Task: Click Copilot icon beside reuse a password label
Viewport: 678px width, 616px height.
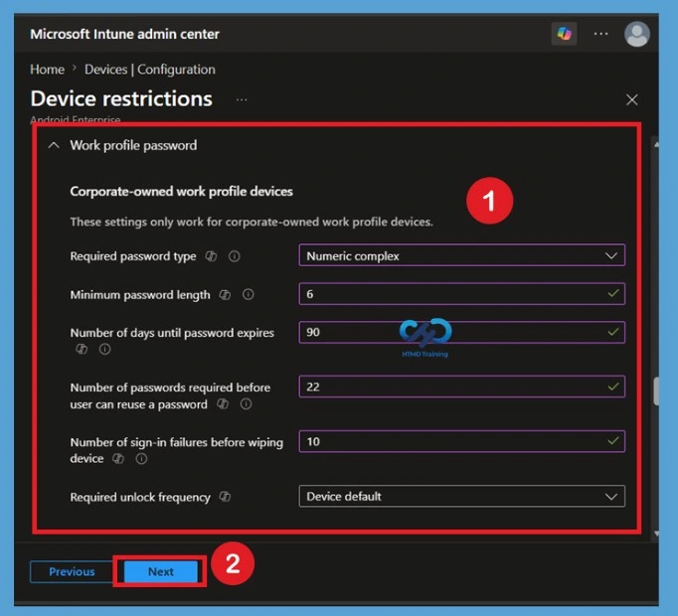Action: pos(223,404)
